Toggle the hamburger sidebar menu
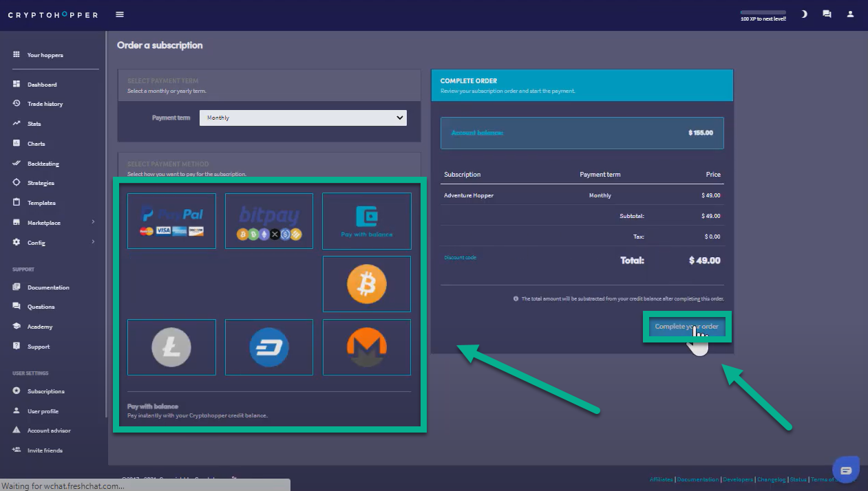 (x=120, y=14)
